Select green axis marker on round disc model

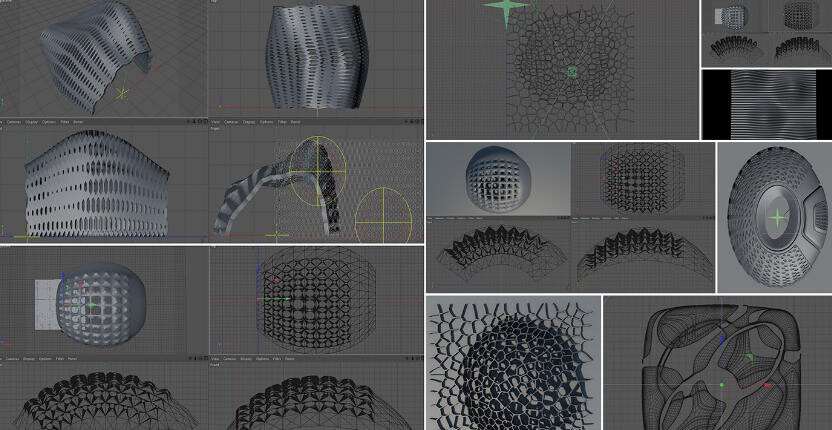click(x=776, y=217)
